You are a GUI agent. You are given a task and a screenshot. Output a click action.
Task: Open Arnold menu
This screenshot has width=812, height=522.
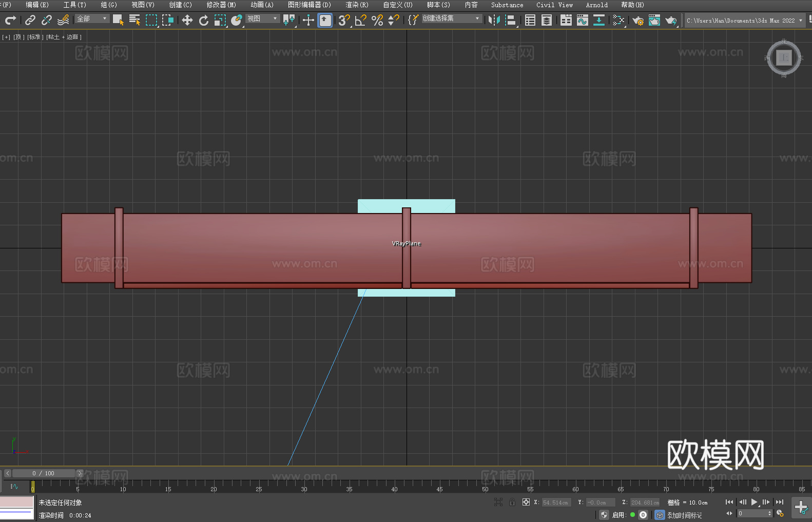596,5
